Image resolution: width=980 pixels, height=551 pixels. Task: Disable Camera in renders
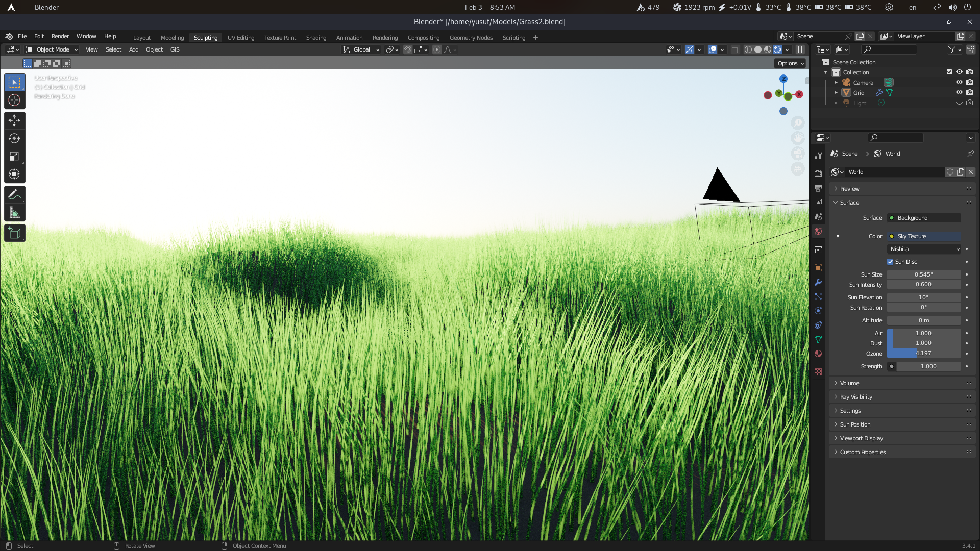[969, 82]
